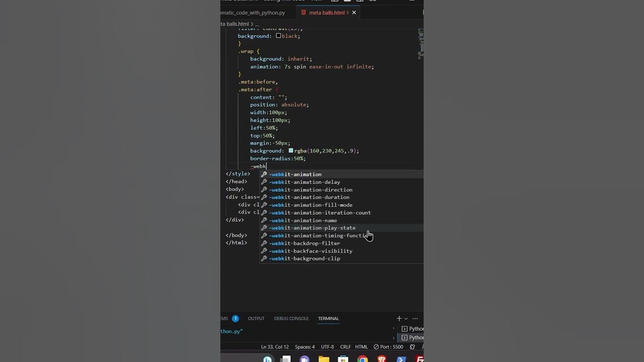
Task: Click the '.meta:before,' selector line
Action: coord(258,82)
